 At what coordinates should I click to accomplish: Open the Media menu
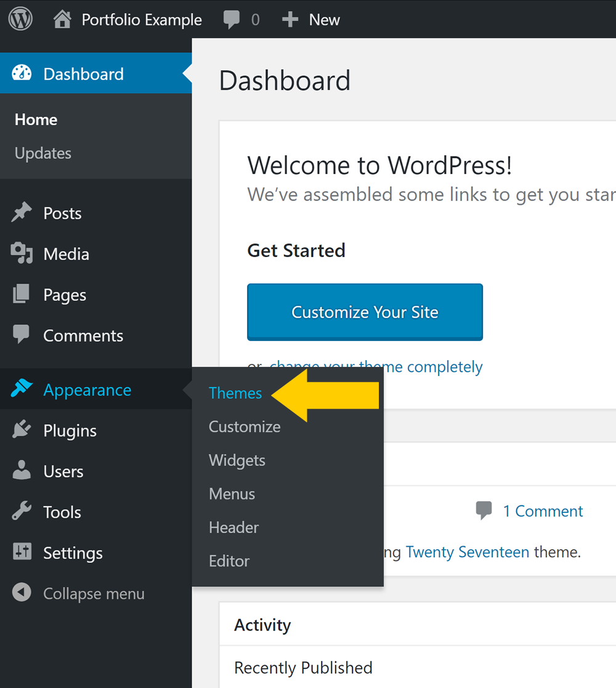tap(66, 254)
